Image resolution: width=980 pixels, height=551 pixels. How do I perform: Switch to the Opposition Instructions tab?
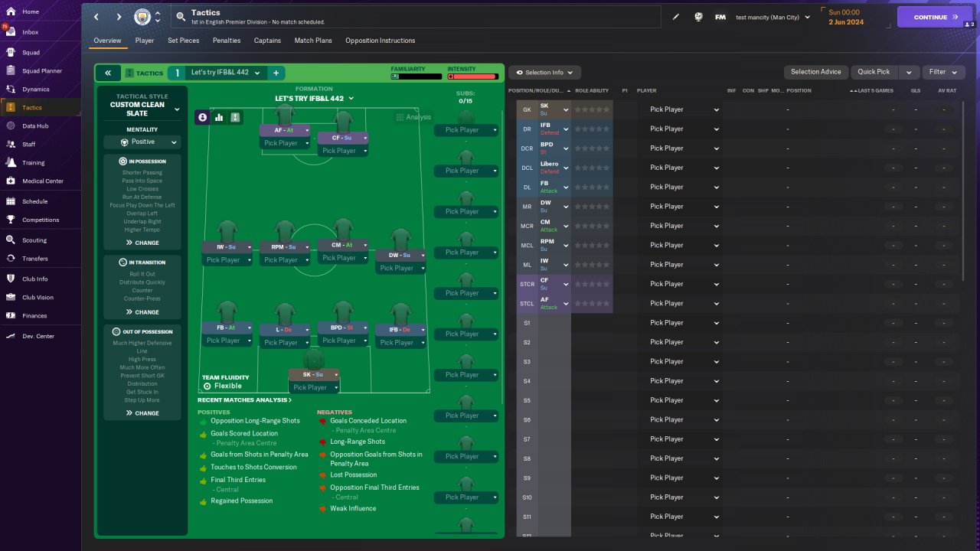(x=381, y=41)
